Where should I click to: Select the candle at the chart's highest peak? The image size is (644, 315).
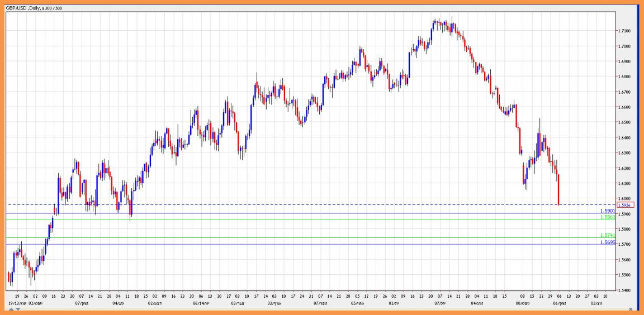(434, 22)
